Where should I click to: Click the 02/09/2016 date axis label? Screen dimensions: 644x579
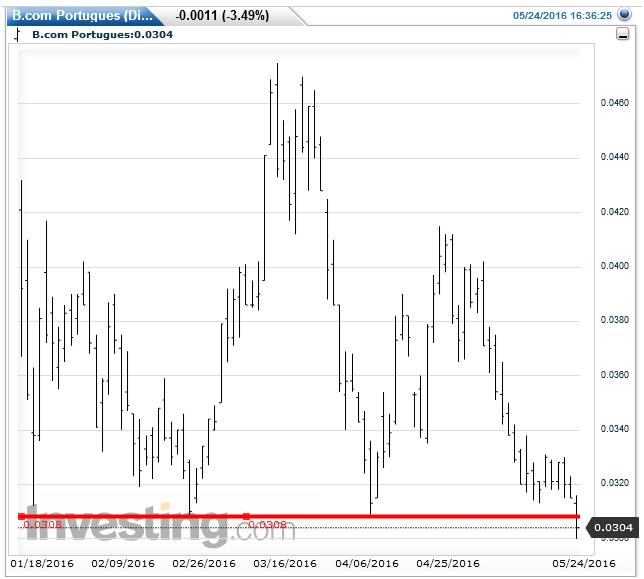pos(123,563)
